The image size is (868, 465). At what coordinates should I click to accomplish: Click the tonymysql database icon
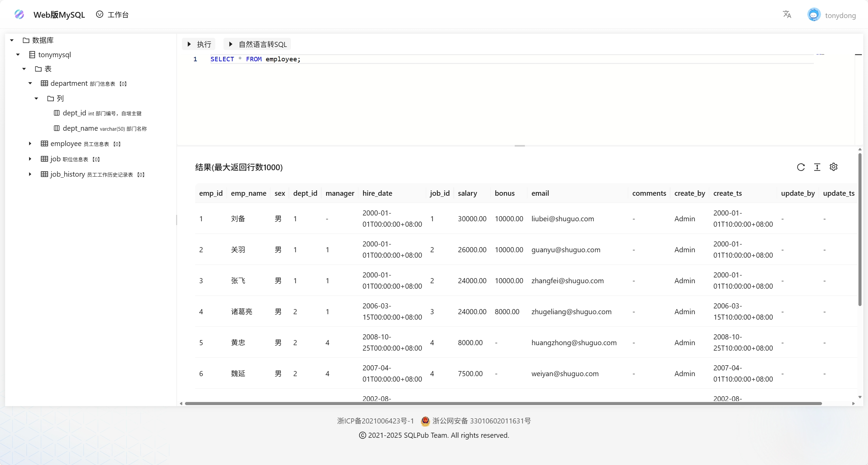[32, 54]
